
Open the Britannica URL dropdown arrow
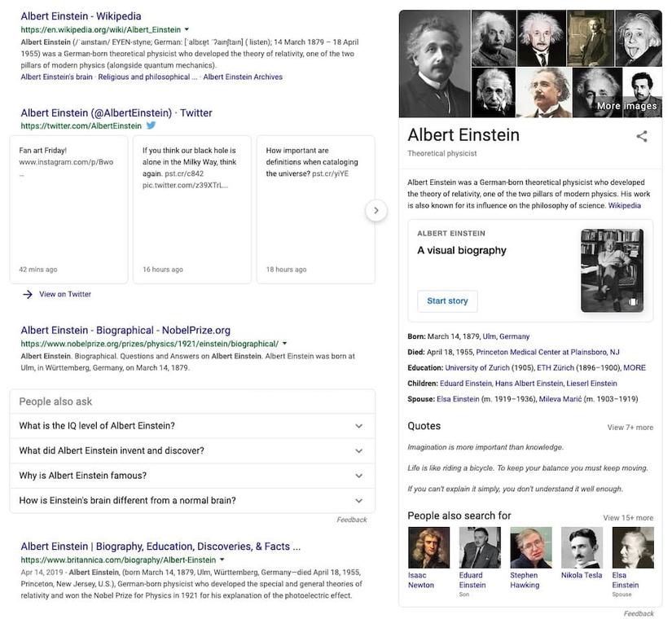pos(222,560)
